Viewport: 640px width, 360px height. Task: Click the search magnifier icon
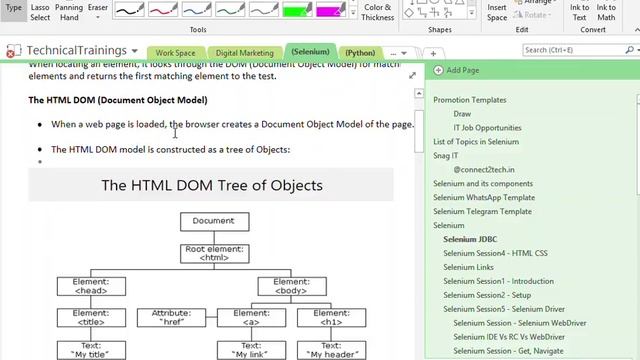629,50
